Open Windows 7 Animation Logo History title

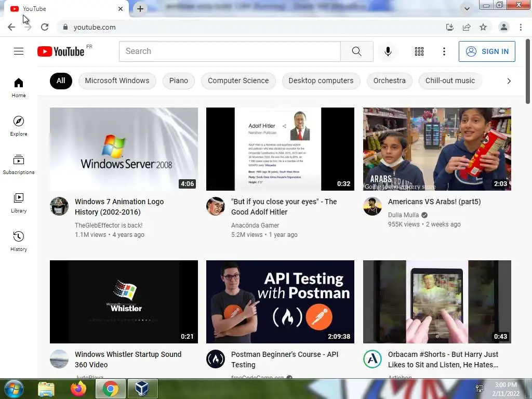tap(119, 207)
